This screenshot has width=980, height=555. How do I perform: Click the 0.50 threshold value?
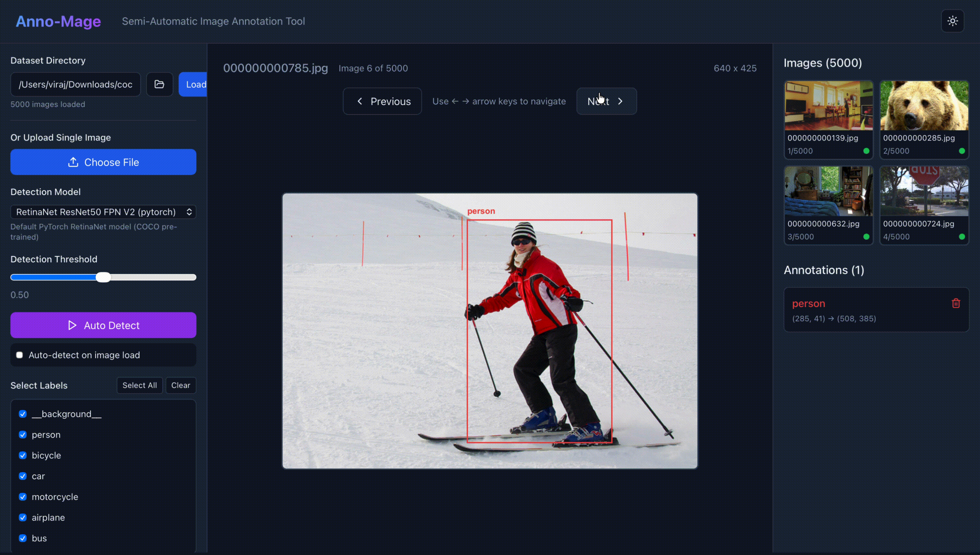(x=19, y=295)
